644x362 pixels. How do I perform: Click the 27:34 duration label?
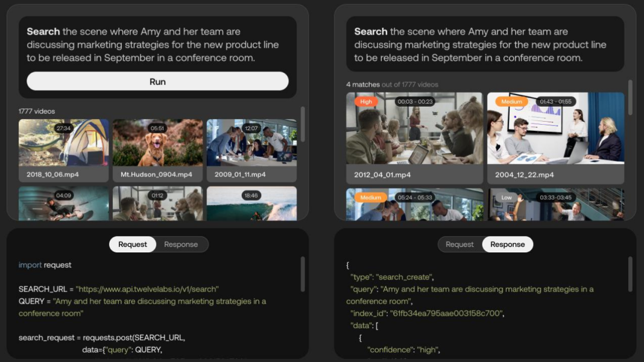[63, 128]
